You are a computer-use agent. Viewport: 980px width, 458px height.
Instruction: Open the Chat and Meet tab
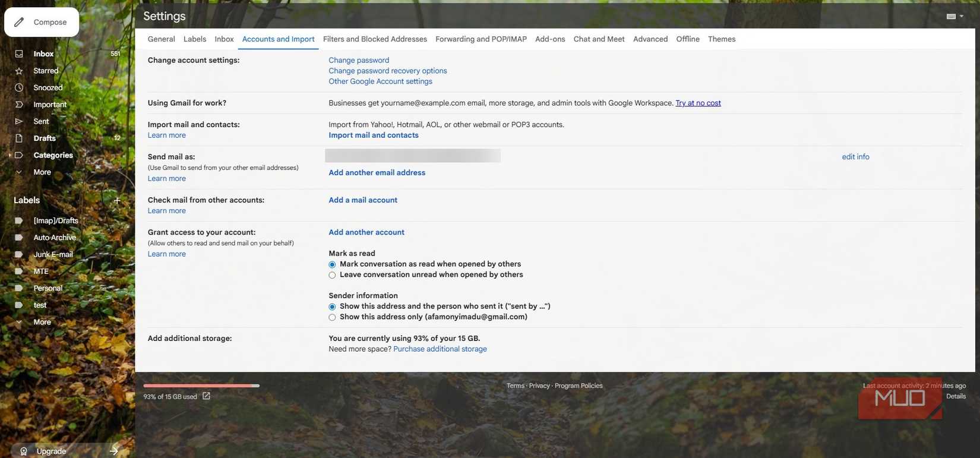pos(599,39)
